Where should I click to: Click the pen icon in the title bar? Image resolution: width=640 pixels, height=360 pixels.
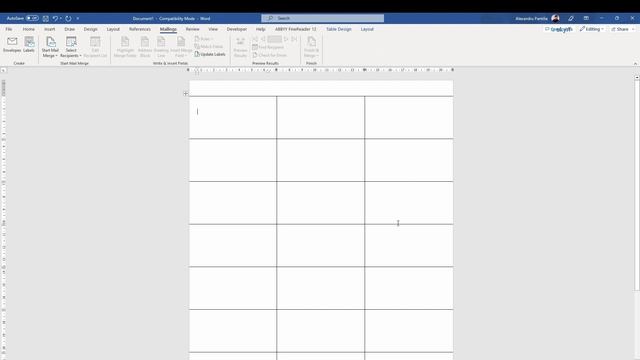571,18
